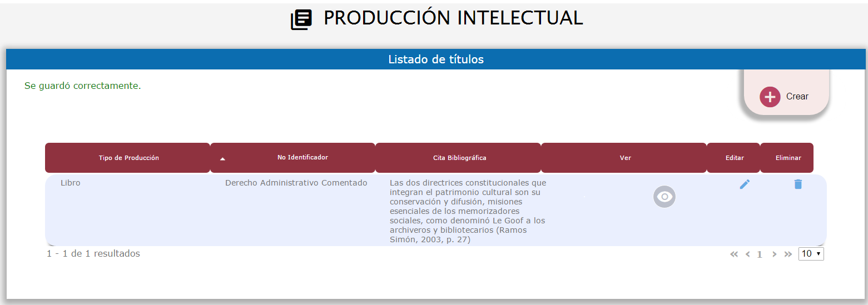Click the pencil icon to edit Libro row

pyautogui.click(x=745, y=184)
